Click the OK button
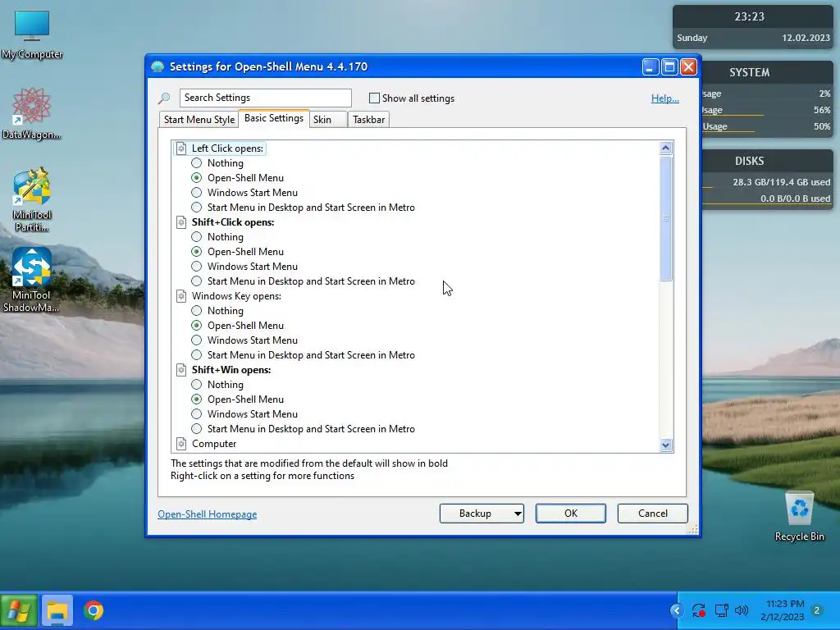The height and width of the screenshot is (630, 840). (x=571, y=514)
